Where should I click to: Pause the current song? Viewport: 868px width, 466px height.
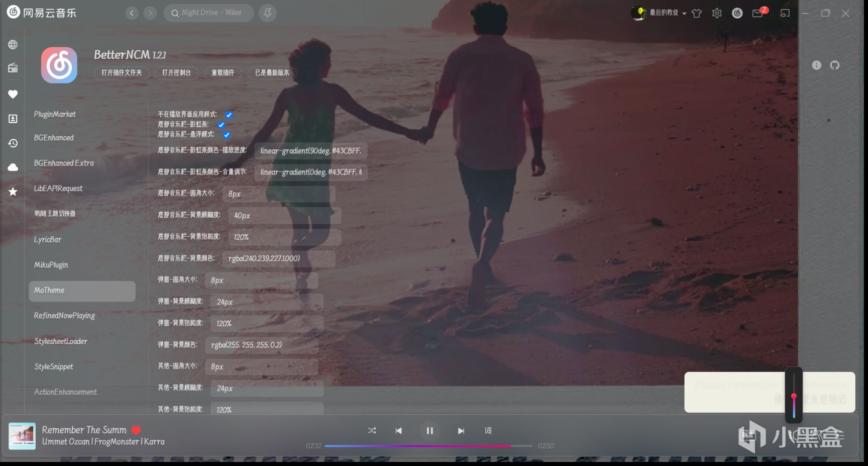[x=429, y=431]
